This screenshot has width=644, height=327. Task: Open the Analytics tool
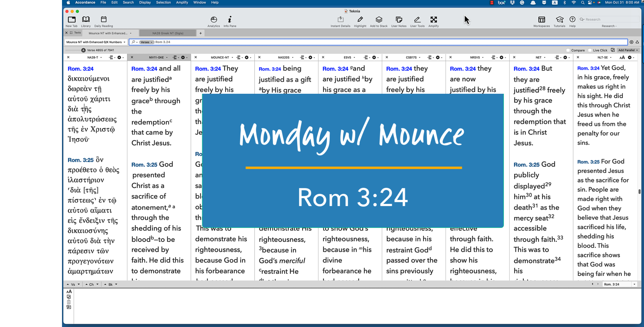tap(213, 21)
